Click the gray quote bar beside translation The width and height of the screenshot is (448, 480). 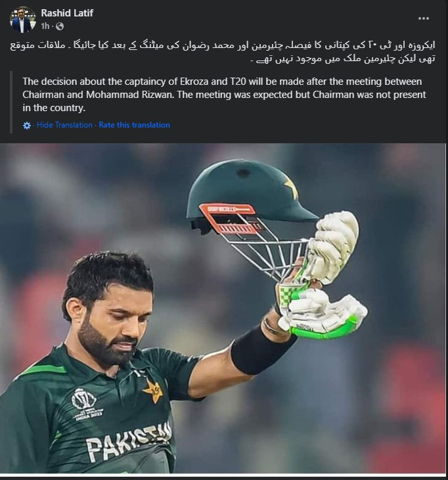11,102
